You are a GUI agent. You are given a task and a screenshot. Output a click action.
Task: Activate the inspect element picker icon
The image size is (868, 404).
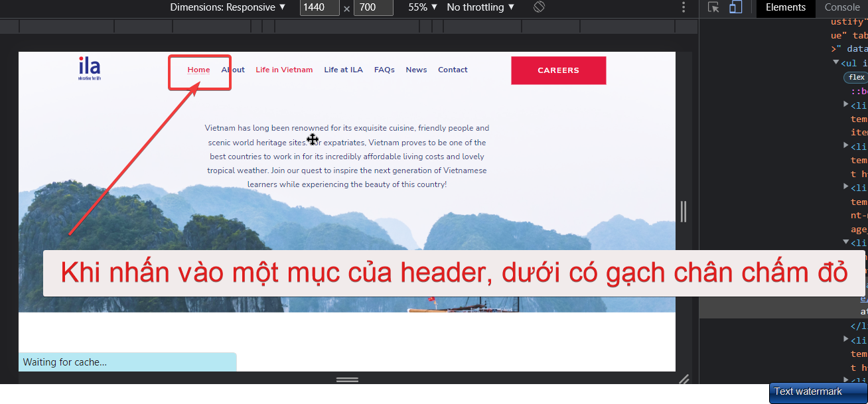click(x=713, y=7)
